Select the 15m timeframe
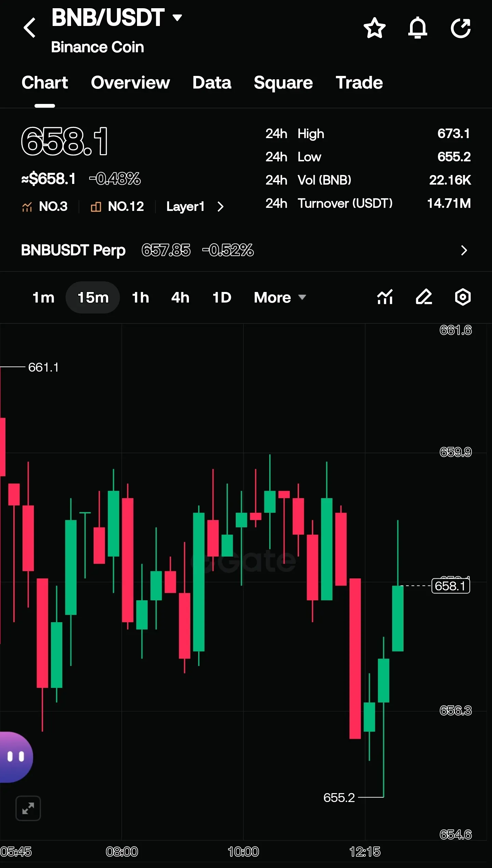492x868 pixels. [93, 297]
